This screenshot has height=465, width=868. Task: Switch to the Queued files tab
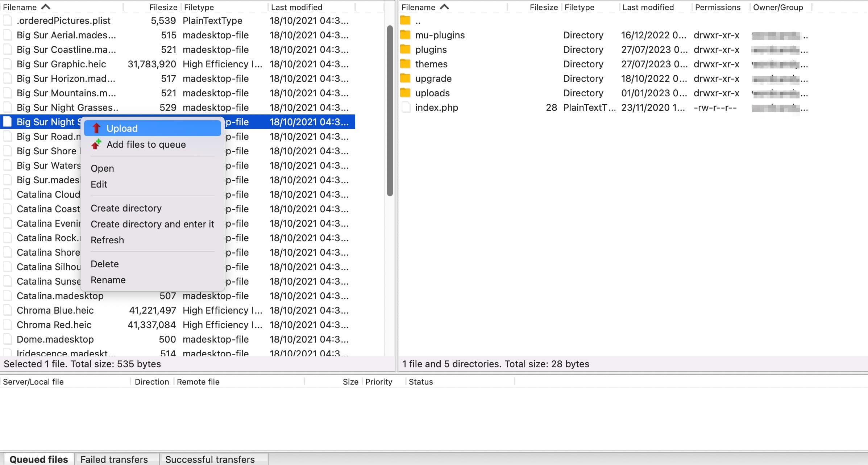pos(39,459)
